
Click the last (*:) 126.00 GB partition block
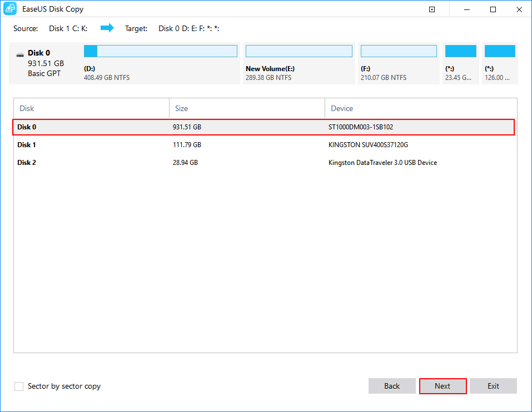(500, 64)
